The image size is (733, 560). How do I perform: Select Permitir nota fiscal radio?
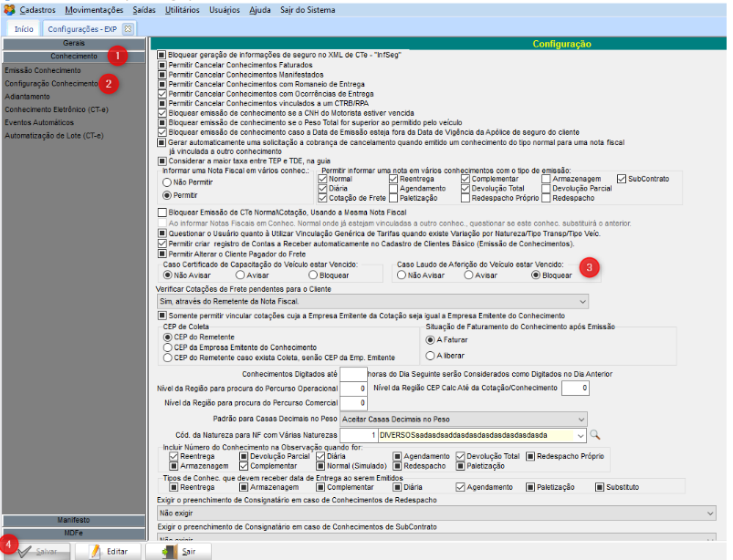(x=167, y=195)
